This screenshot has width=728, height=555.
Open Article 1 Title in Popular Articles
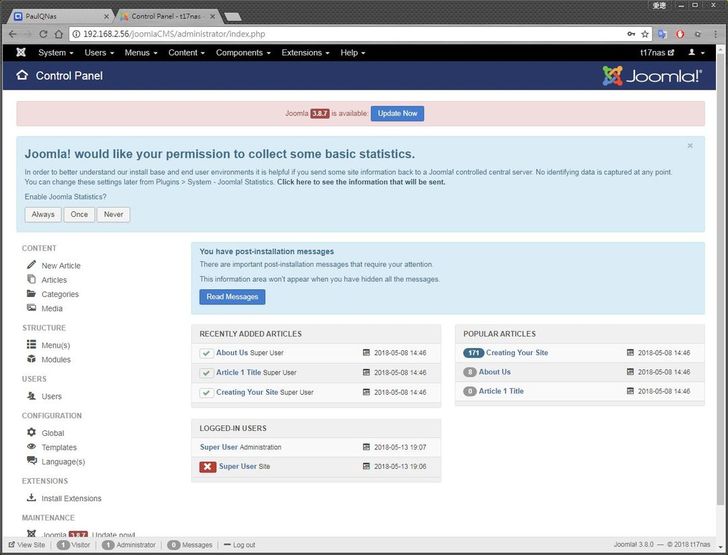pos(501,391)
